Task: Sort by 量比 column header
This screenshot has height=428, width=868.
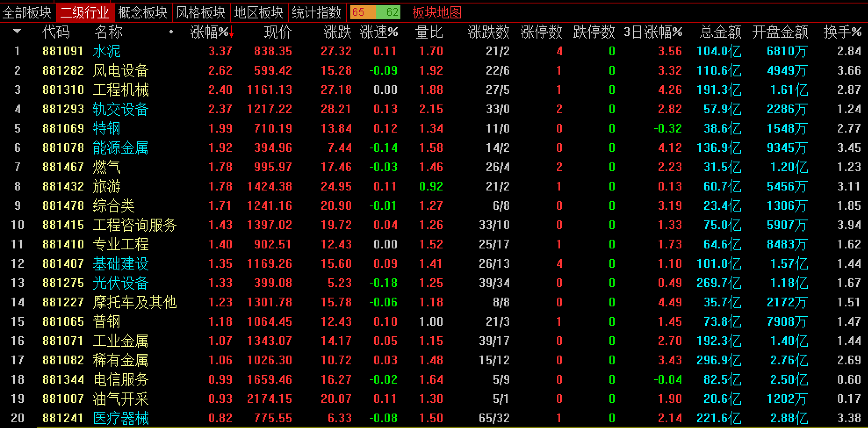Action: pyautogui.click(x=429, y=32)
